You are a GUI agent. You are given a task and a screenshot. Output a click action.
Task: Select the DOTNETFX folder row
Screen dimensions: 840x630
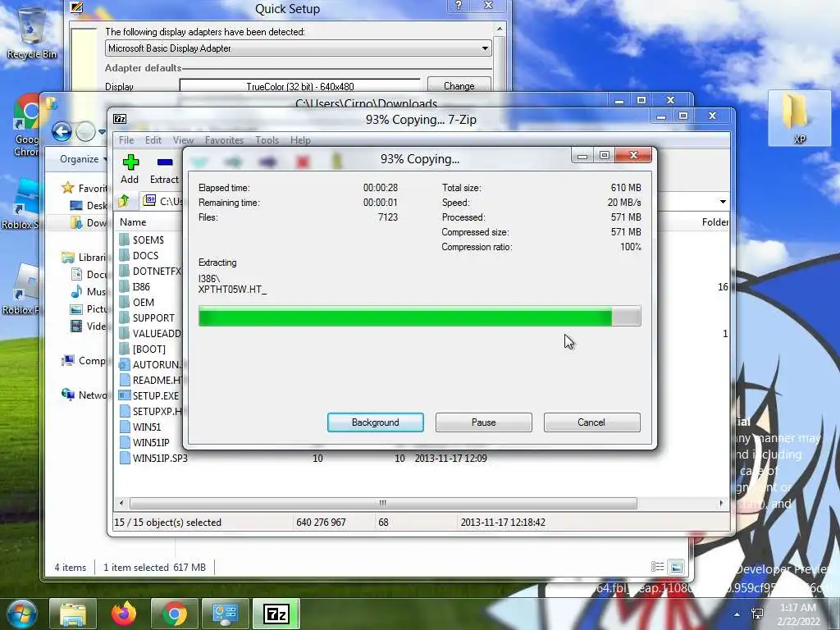coord(157,271)
